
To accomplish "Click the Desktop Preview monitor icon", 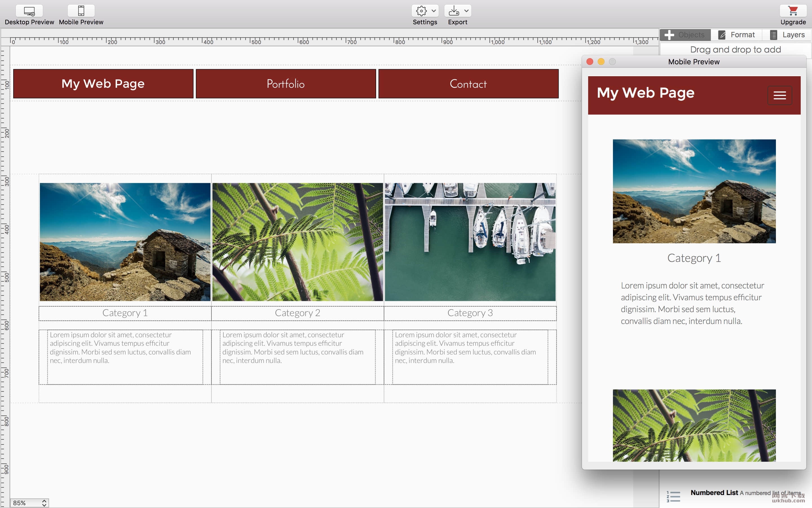I will [29, 11].
